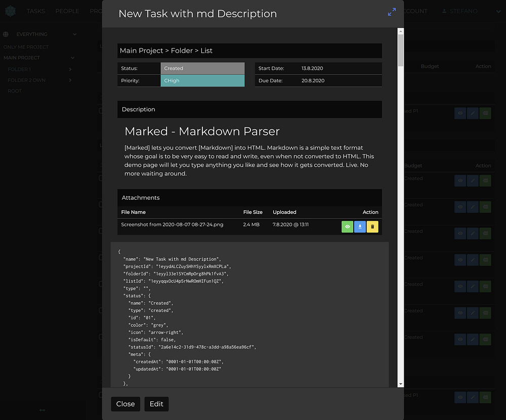Select ONLY ME PROJECT in sidebar

(26, 47)
